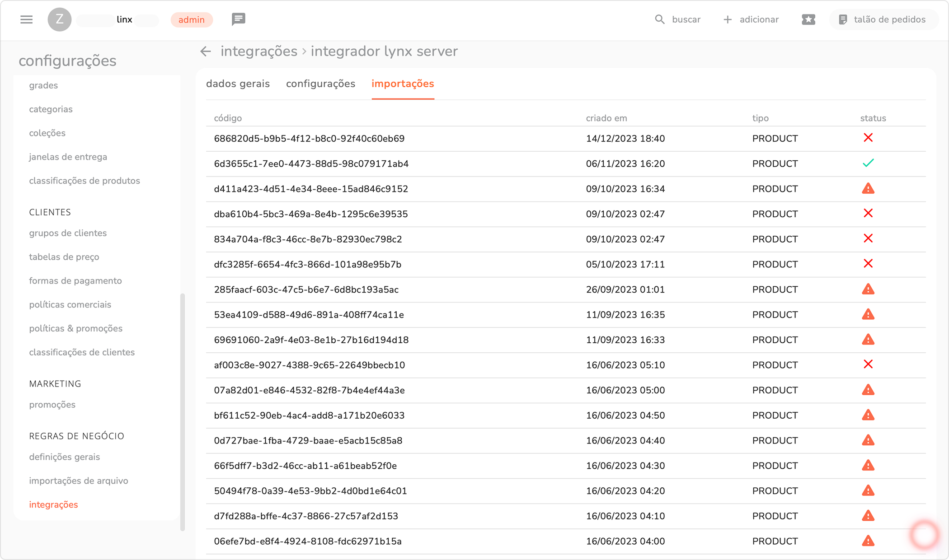949x560 pixels.
Task: Click the red X status on first import row
Action: (x=868, y=138)
